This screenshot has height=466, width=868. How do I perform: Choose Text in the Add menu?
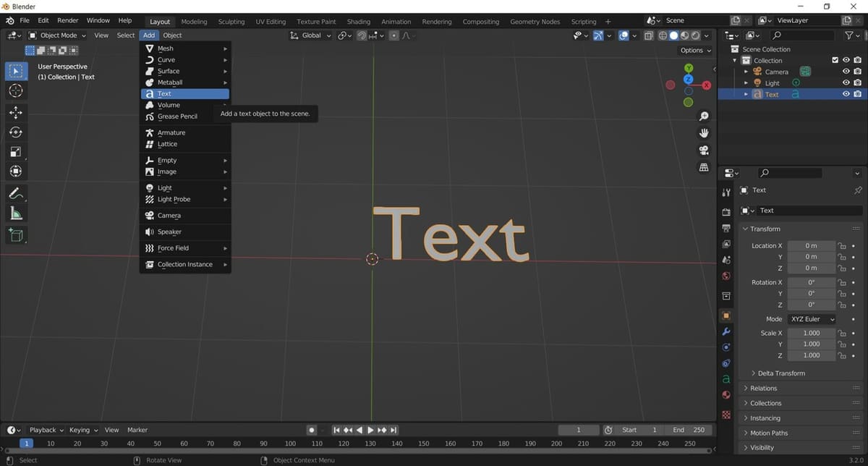(x=185, y=94)
